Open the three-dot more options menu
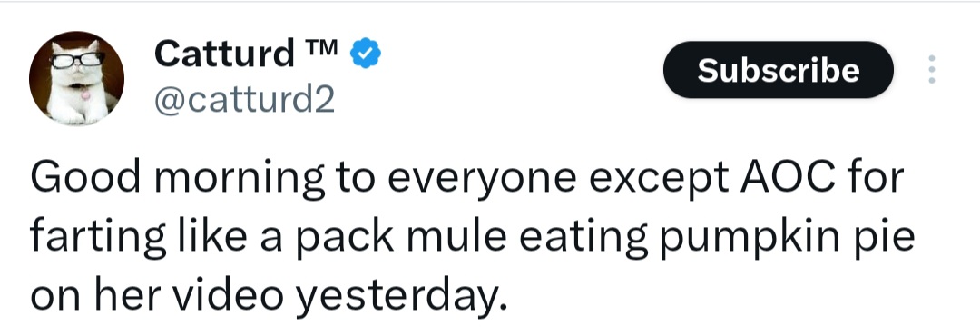The image size is (980, 336). pyautogui.click(x=931, y=69)
